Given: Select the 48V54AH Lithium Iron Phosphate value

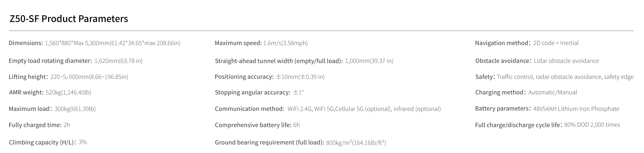Looking at the screenshot, I should point(576,109).
